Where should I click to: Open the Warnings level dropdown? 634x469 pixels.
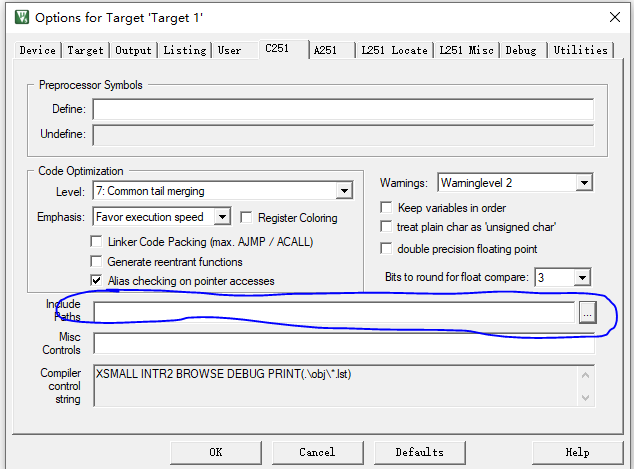[584, 183]
